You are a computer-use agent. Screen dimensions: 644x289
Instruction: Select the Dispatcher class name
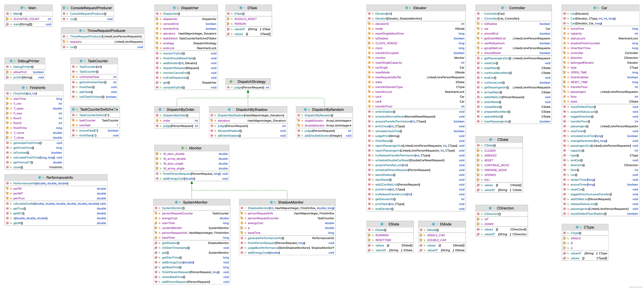[x=190, y=8]
